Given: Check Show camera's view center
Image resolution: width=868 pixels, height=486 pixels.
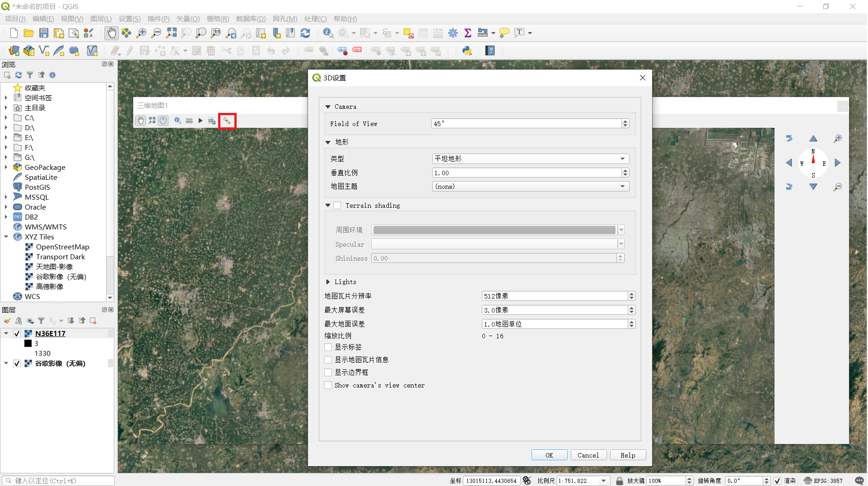Looking at the screenshot, I should [328, 385].
